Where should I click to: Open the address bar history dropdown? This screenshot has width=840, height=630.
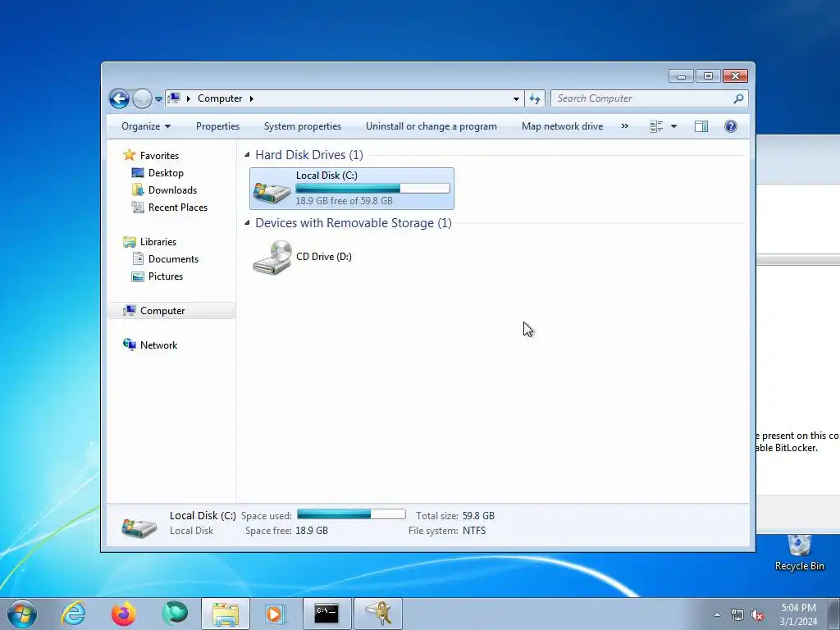tap(516, 98)
